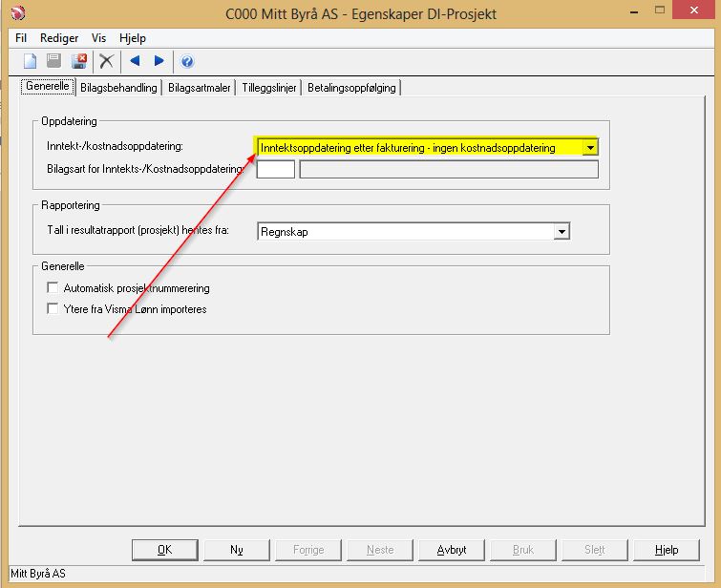
Task: Open the Fil menu
Action: coord(21,38)
